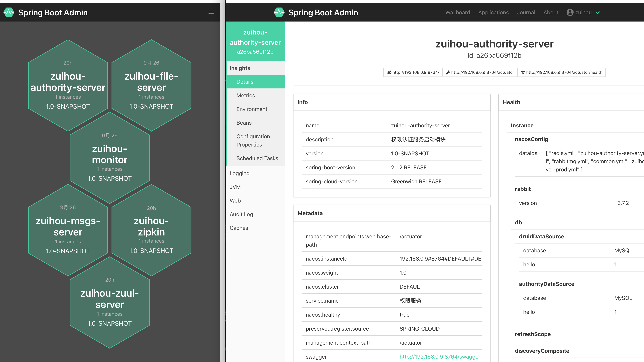Open the JVM sidebar entry
The image size is (644, 362).
point(235,187)
